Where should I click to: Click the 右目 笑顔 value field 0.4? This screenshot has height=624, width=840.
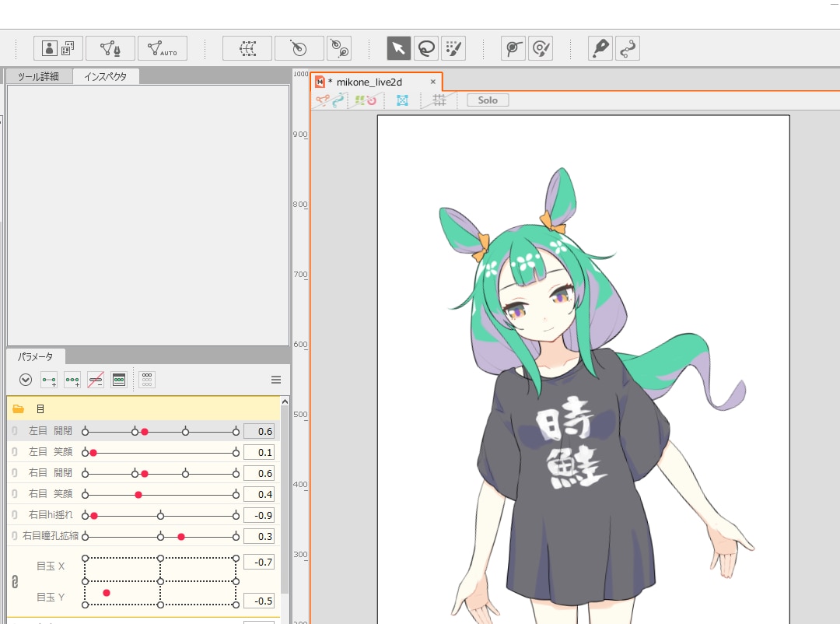click(x=259, y=494)
